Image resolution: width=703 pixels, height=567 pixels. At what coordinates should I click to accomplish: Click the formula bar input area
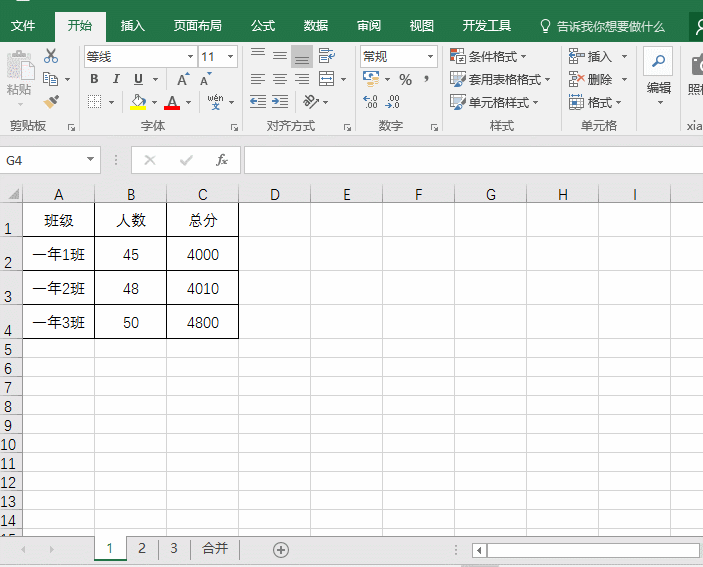473,160
